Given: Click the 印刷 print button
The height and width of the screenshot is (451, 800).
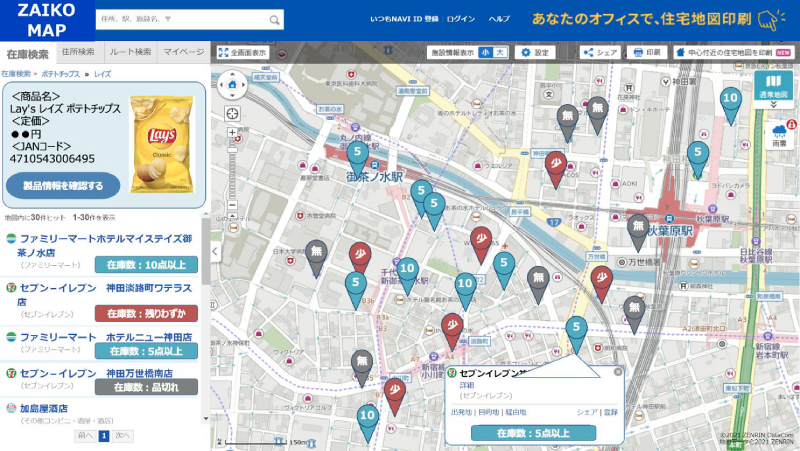Looking at the screenshot, I should click(647, 52).
